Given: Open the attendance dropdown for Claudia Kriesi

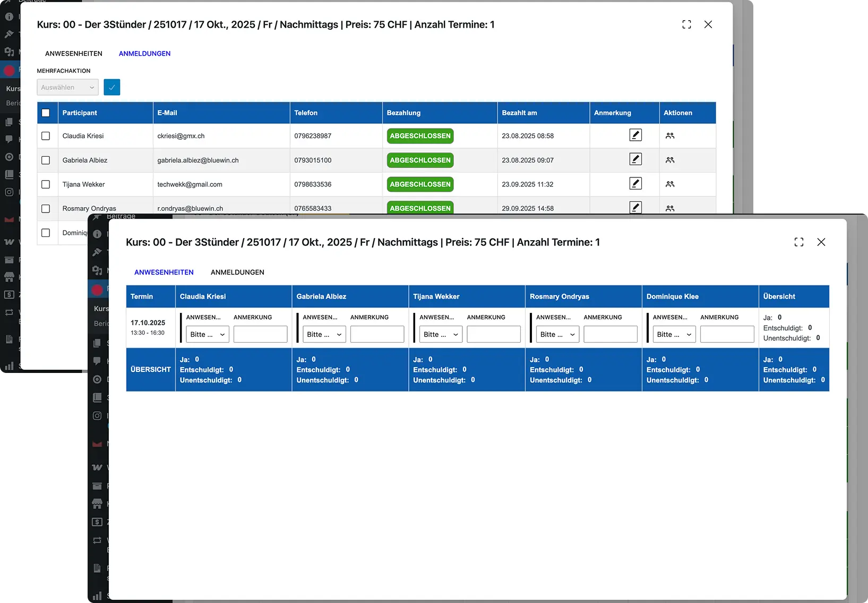Looking at the screenshot, I should click(208, 334).
